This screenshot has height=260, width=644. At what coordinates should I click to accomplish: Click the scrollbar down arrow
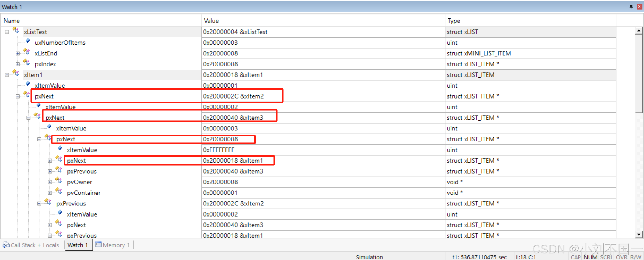[639, 235]
